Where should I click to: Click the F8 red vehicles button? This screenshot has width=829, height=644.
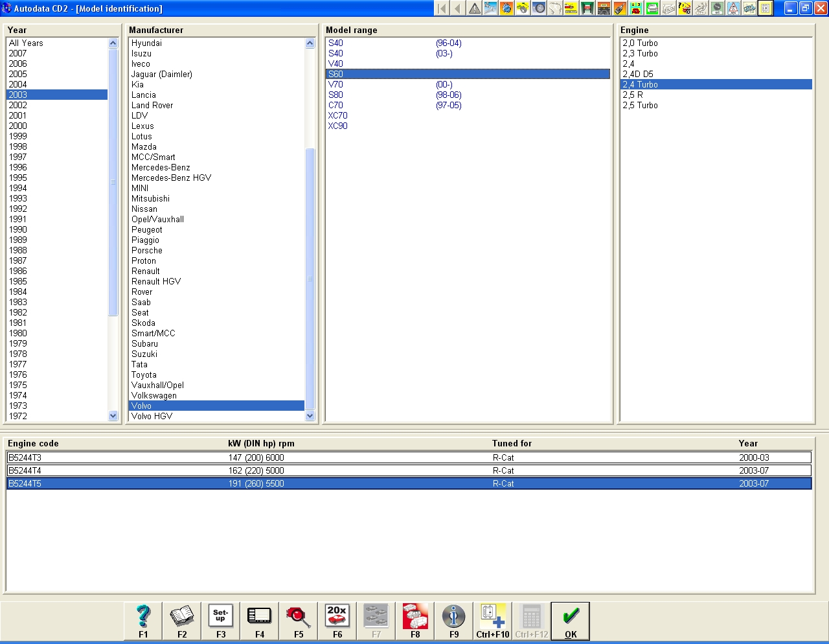(415, 621)
